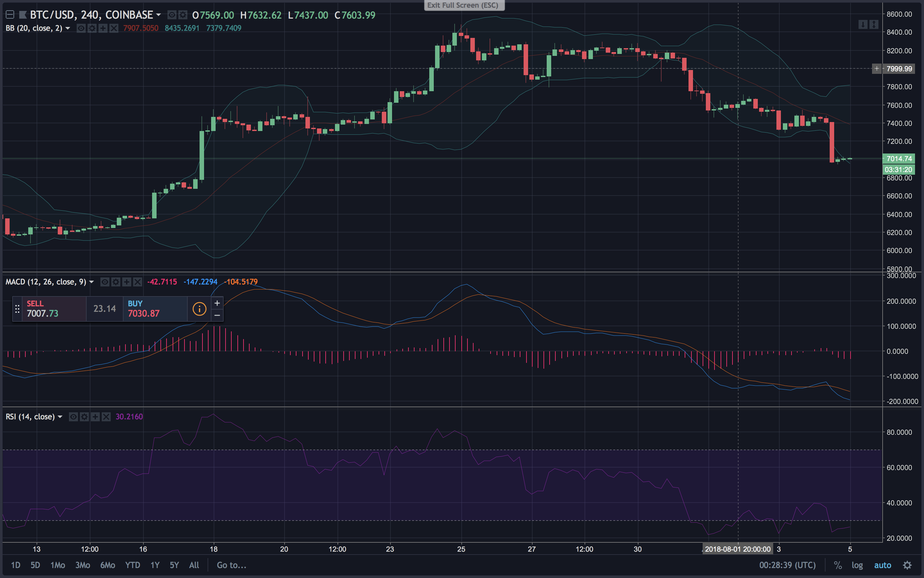The image size is (924, 578).
Task: Expand the BB (20, close, 2) dropdown
Action: pos(68,28)
